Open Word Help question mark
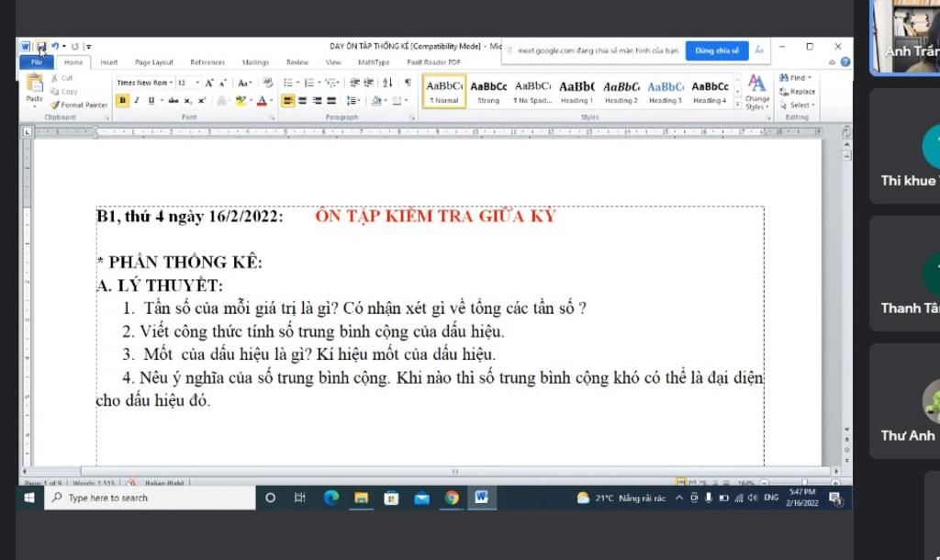The height and width of the screenshot is (560, 940). pos(845,62)
